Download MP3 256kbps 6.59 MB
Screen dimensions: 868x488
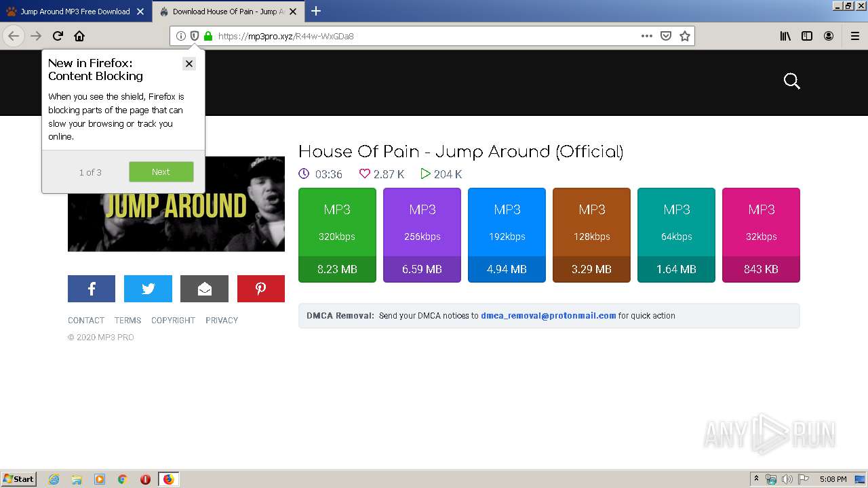tap(422, 235)
